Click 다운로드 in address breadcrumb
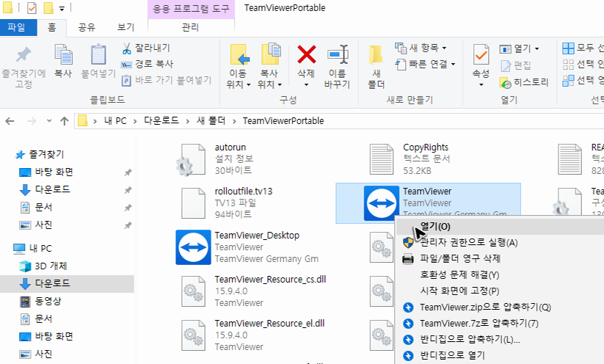 [x=161, y=121]
